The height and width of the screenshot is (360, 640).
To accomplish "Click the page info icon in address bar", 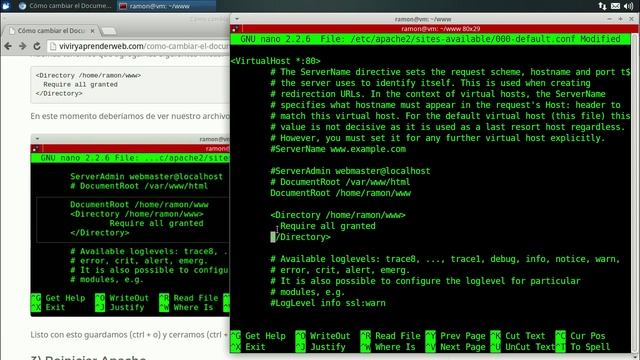I will 53,46.
